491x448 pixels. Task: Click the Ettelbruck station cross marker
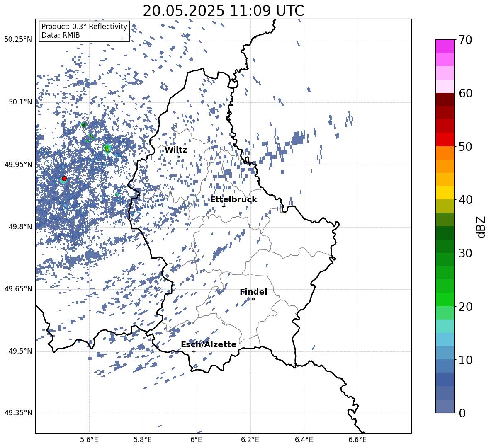click(x=224, y=206)
